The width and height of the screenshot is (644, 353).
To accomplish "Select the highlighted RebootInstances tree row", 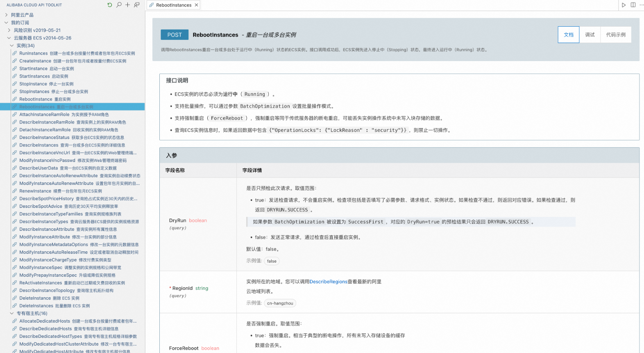I will tap(73, 107).
